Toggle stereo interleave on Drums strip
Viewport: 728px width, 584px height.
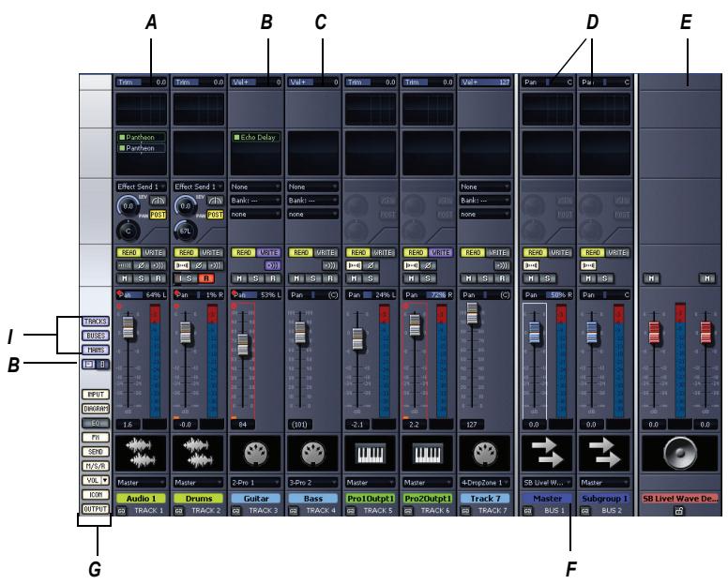tap(182, 265)
